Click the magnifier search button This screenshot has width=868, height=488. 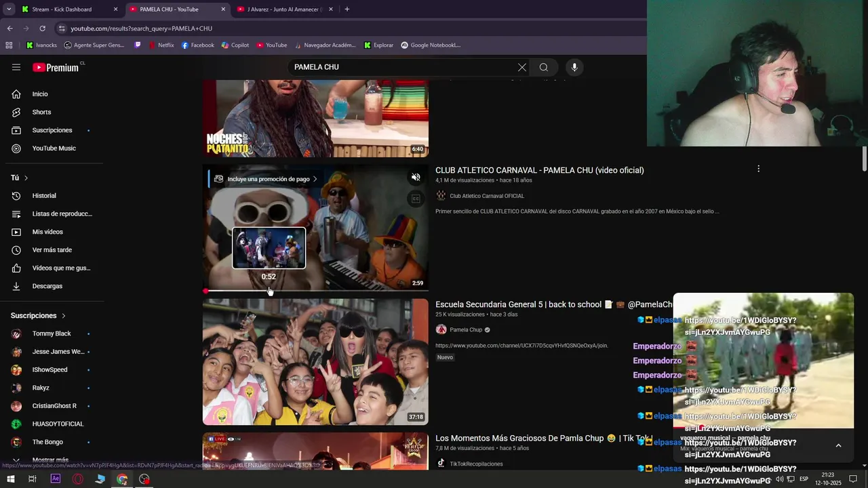544,67
